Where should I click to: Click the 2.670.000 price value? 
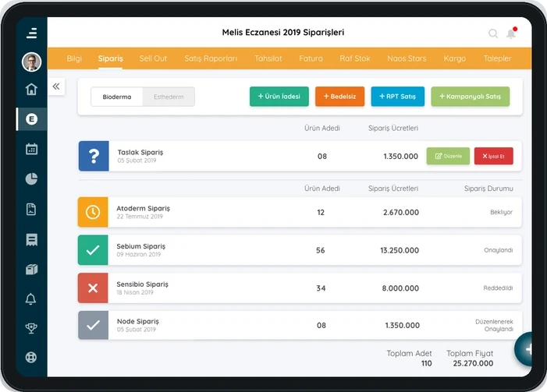tap(401, 212)
